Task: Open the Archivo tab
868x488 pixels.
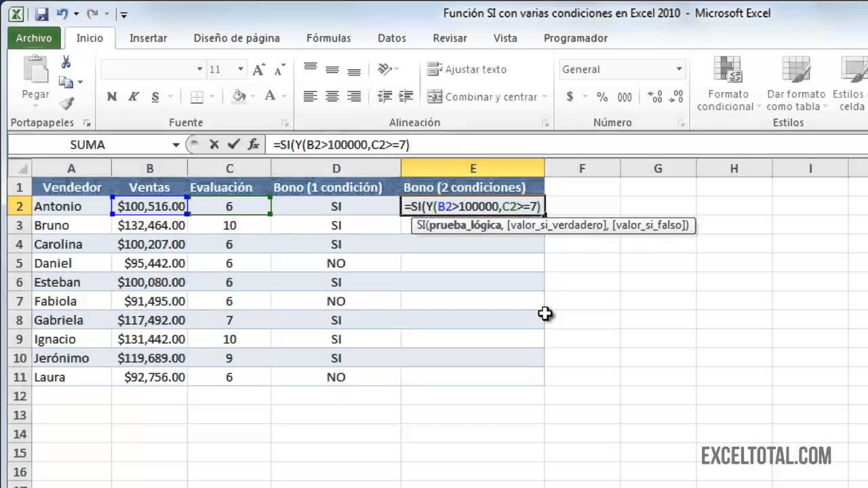Action: pyautogui.click(x=34, y=38)
